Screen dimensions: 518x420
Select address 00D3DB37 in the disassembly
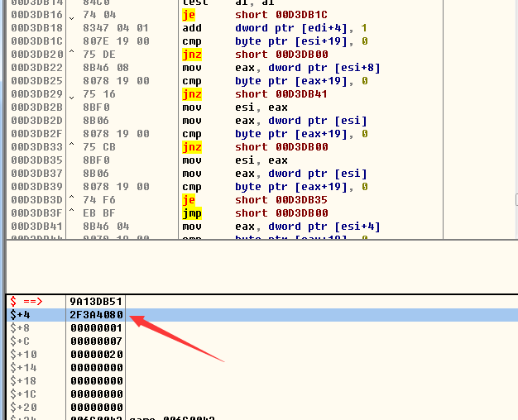coord(36,174)
